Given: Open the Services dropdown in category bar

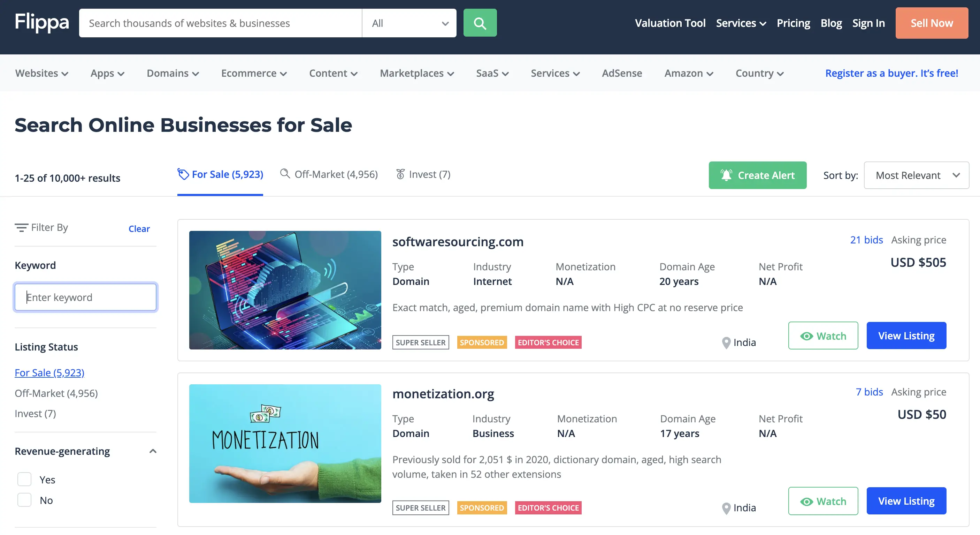Looking at the screenshot, I should pos(555,73).
